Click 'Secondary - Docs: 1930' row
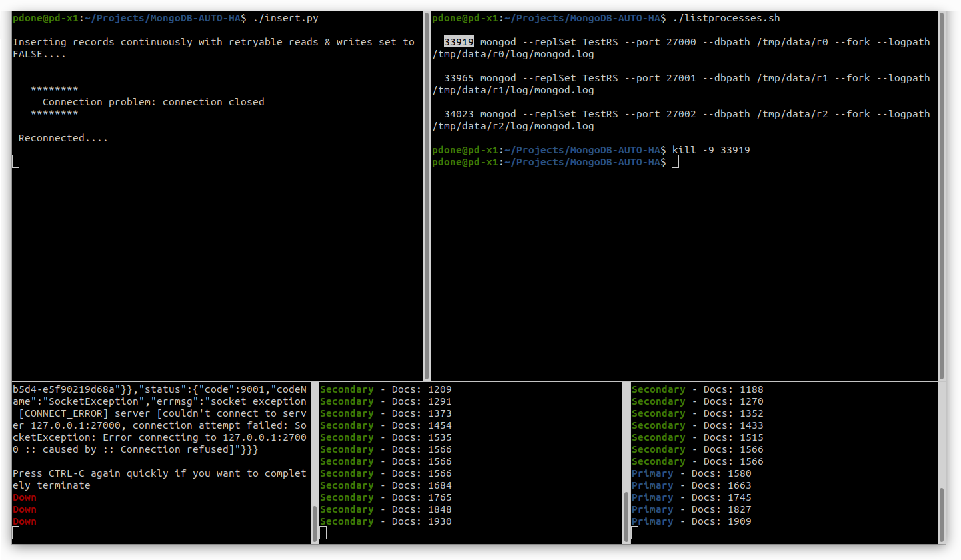This screenshot has width=961, height=560. coord(386,521)
